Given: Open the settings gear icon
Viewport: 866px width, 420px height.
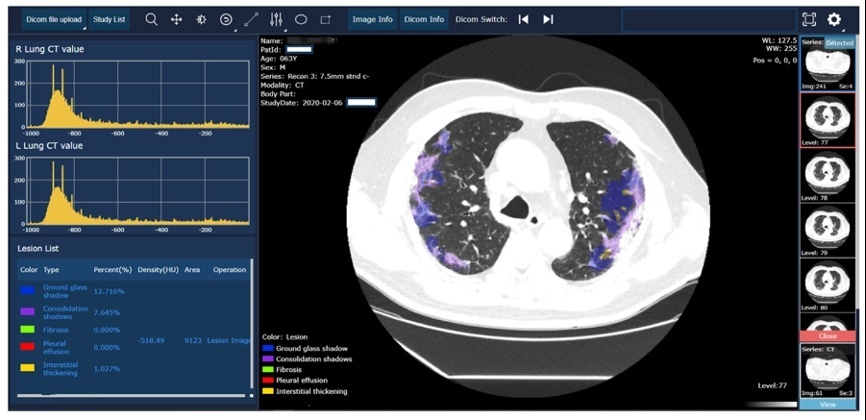Looking at the screenshot, I should pos(835,19).
